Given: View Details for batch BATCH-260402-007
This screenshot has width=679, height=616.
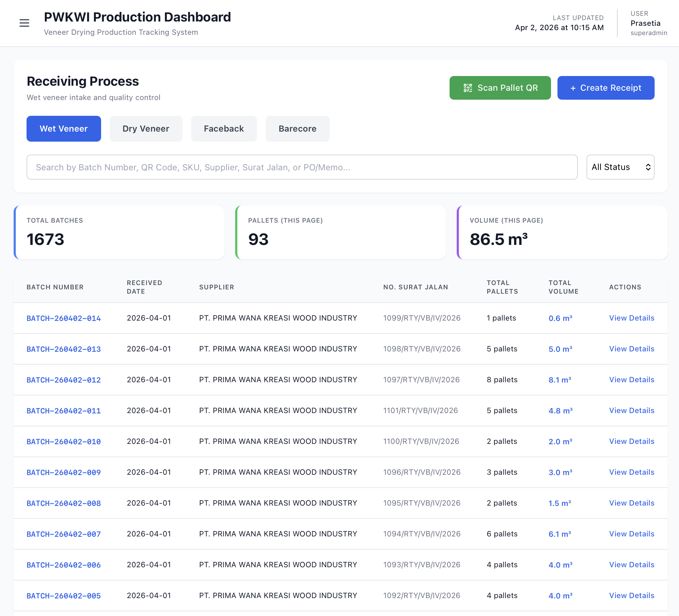Looking at the screenshot, I should (x=631, y=534).
